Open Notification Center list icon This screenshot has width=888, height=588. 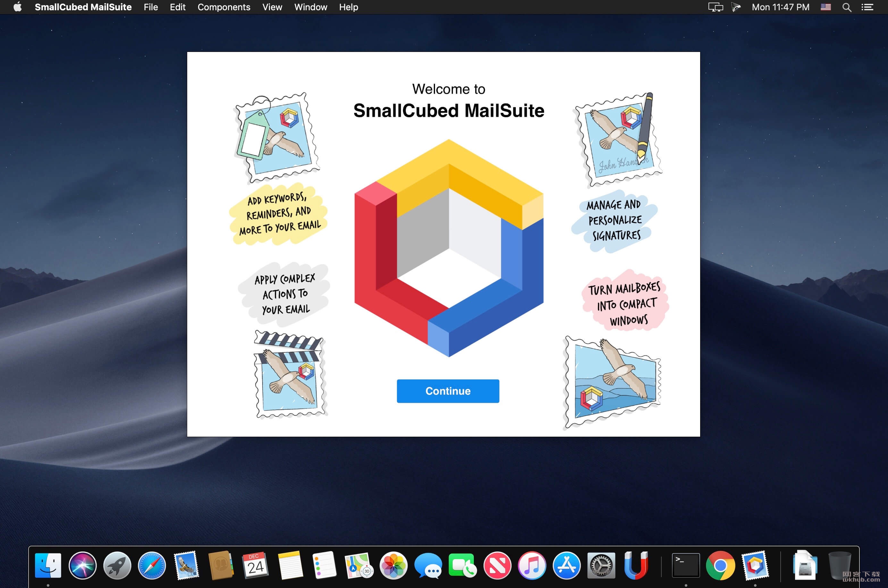tap(867, 7)
